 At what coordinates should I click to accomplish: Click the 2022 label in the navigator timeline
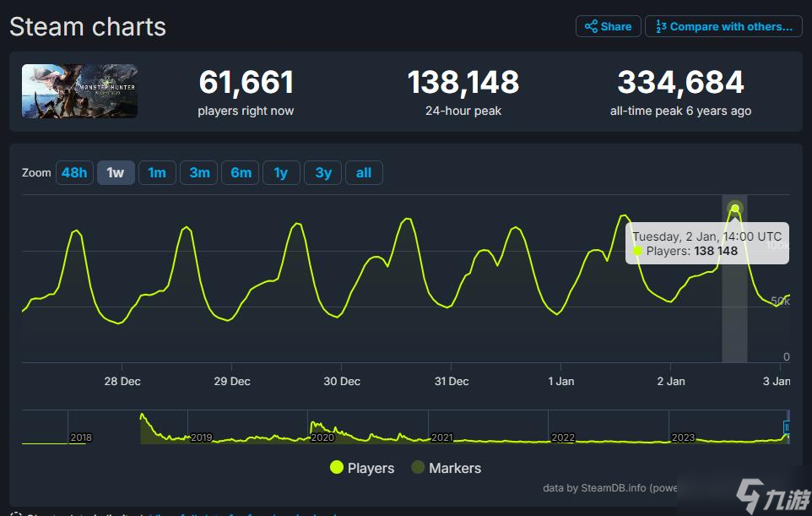coord(563,437)
